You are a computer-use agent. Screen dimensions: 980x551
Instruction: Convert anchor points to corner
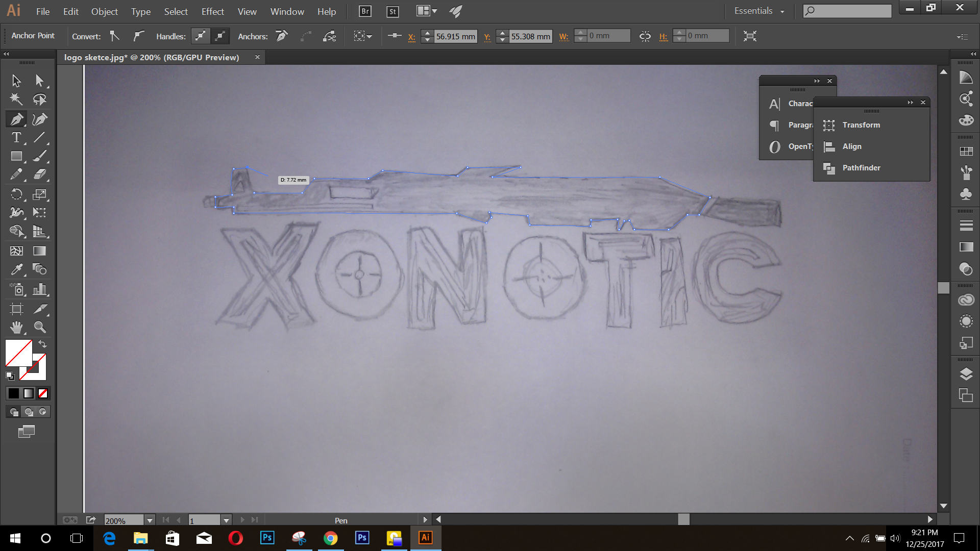[115, 36]
